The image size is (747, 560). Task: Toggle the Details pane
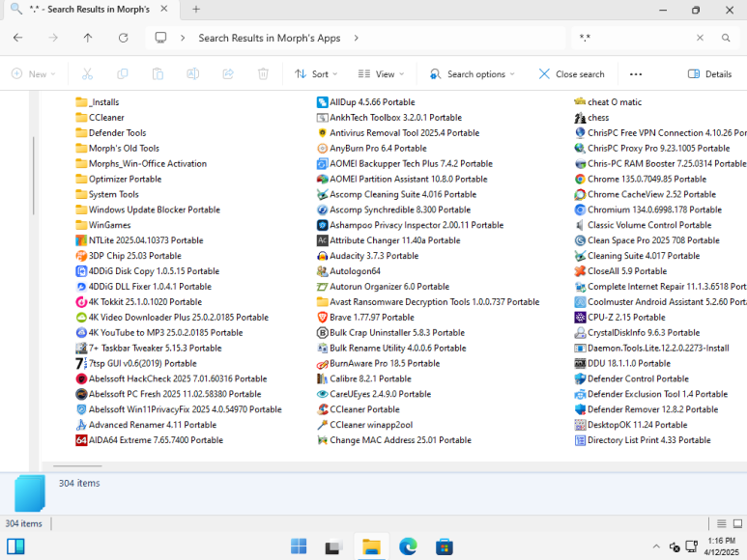coord(709,74)
